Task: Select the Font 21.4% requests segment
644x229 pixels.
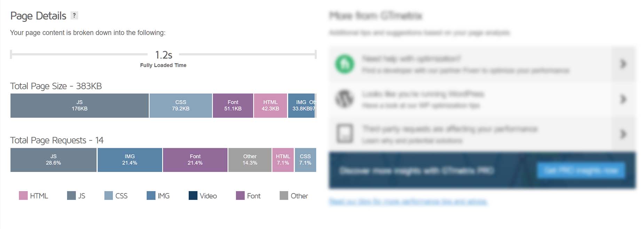Action: coord(195,160)
